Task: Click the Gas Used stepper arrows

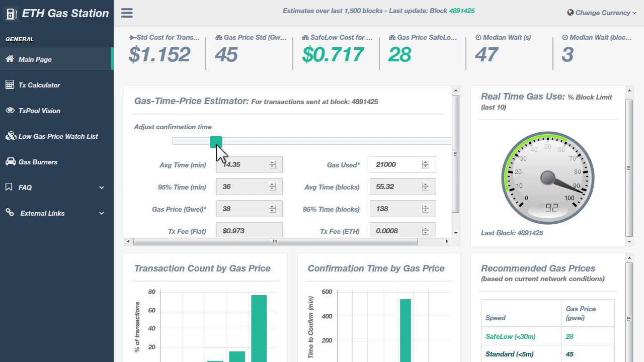Action: coord(426,164)
